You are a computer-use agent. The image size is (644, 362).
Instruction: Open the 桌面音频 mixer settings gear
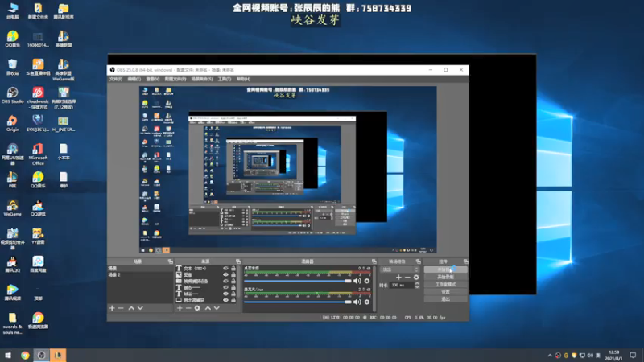click(x=367, y=281)
